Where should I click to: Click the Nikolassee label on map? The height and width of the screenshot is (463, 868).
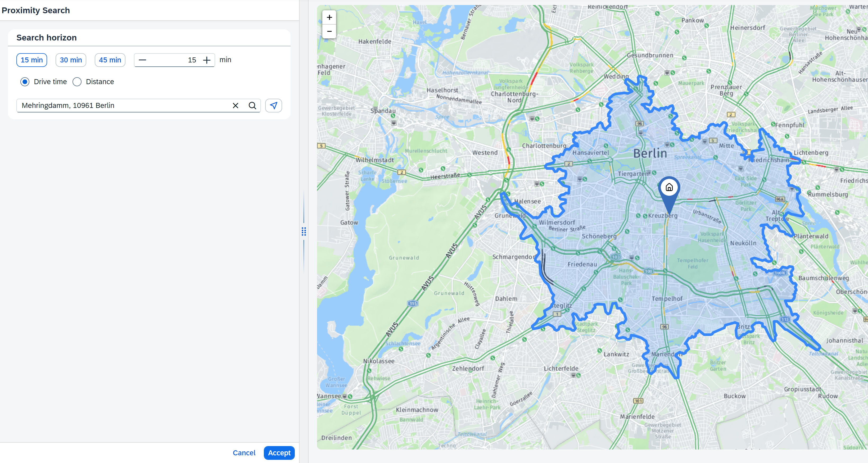(379, 361)
